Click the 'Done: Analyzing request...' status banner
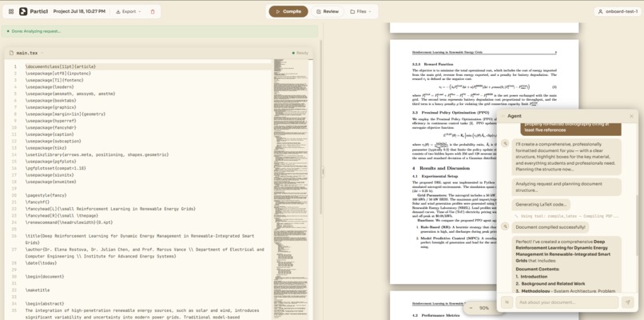Image resolution: width=644 pixels, height=320 pixels. 159,31
